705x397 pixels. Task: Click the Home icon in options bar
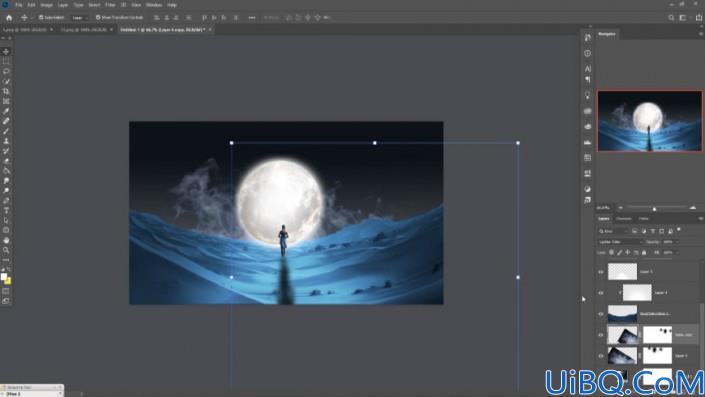(x=9, y=18)
